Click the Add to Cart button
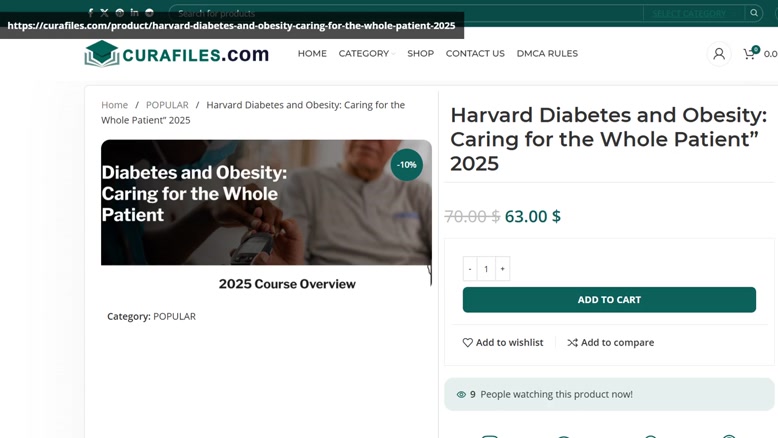778x438 pixels. coord(609,300)
